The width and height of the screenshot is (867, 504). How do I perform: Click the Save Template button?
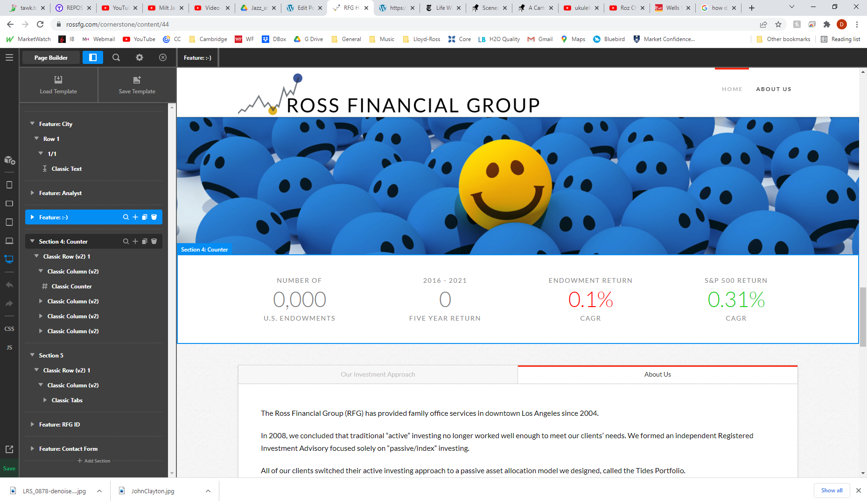(x=137, y=85)
